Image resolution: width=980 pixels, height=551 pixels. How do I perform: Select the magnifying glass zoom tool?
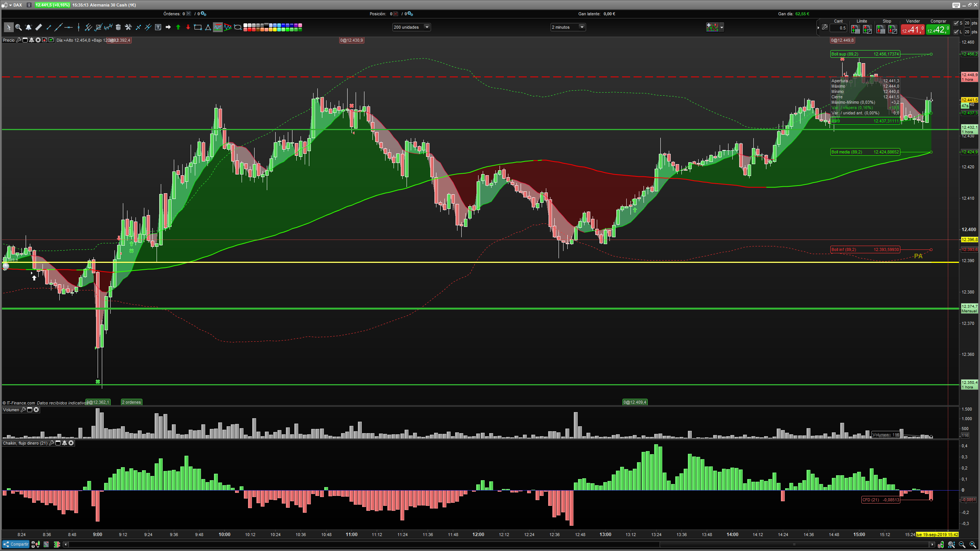click(18, 27)
